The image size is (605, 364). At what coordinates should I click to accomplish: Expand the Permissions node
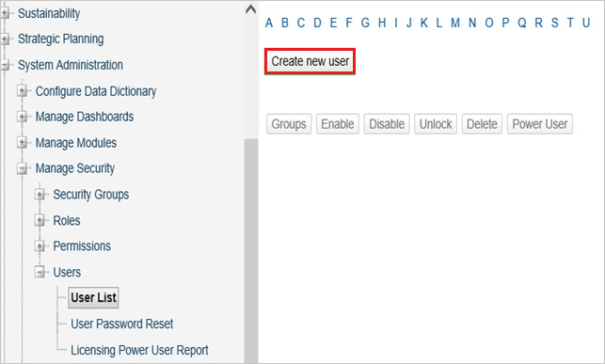click(x=40, y=246)
